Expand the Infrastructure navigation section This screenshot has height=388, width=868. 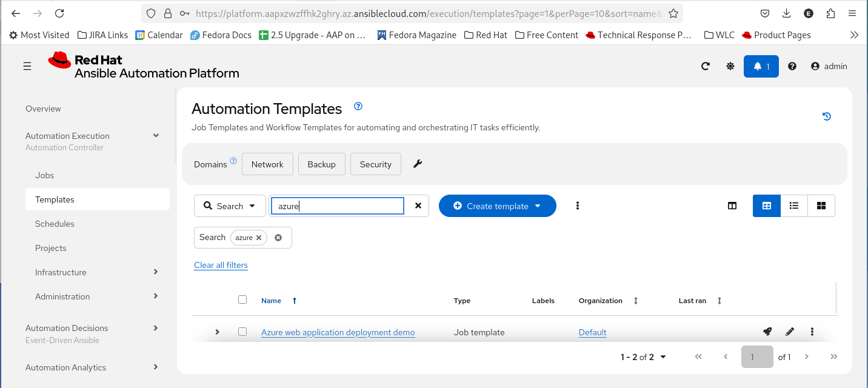coord(156,272)
